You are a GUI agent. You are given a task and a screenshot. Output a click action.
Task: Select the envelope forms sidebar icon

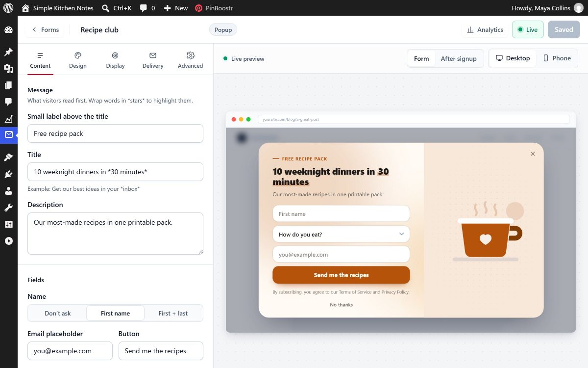(8, 135)
